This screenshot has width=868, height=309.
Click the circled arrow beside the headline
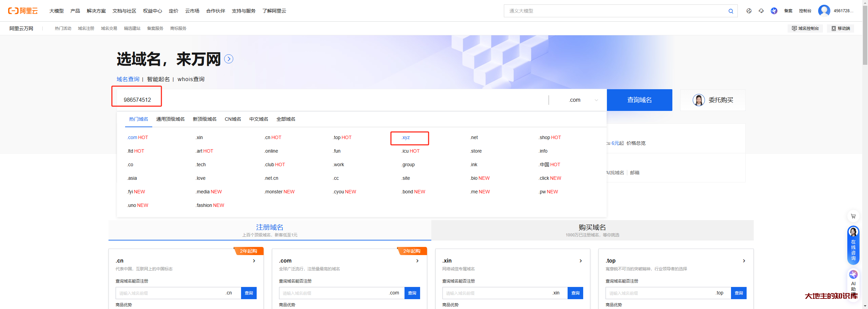pos(229,59)
